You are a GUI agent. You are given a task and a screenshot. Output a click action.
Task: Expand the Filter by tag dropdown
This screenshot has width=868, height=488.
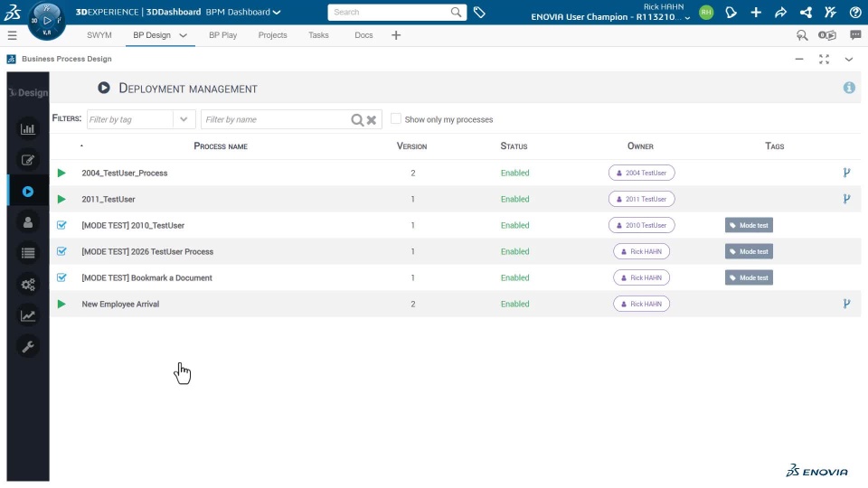tap(184, 119)
